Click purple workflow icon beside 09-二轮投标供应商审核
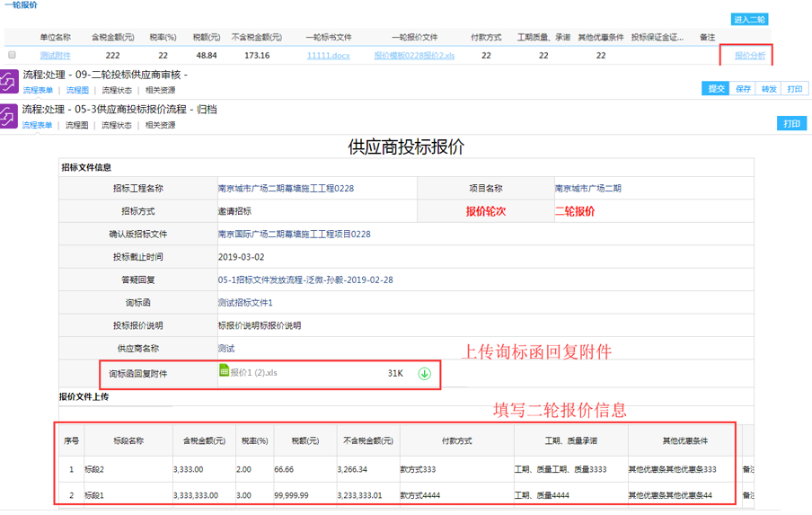The height and width of the screenshot is (515, 812). coord(9,82)
